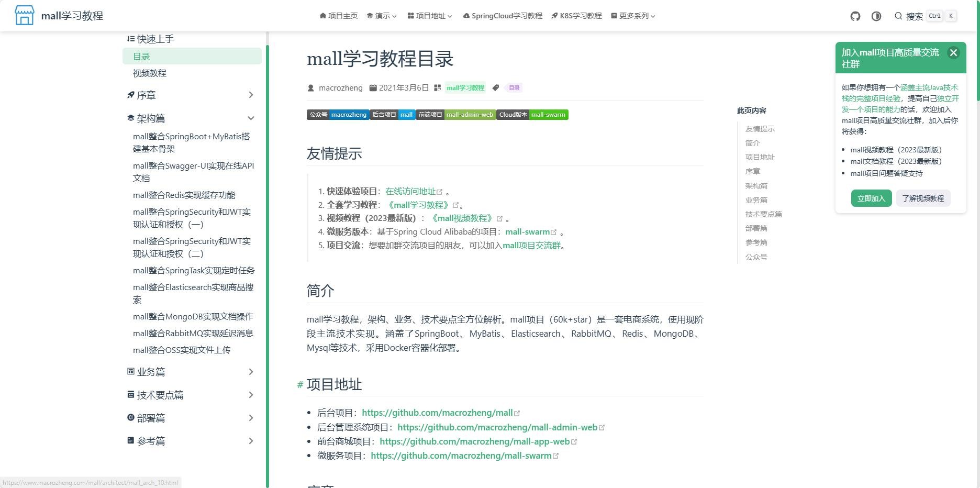Expand the 业务篇 sidebar section
980x488 pixels.
pyautogui.click(x=251, y=372)
